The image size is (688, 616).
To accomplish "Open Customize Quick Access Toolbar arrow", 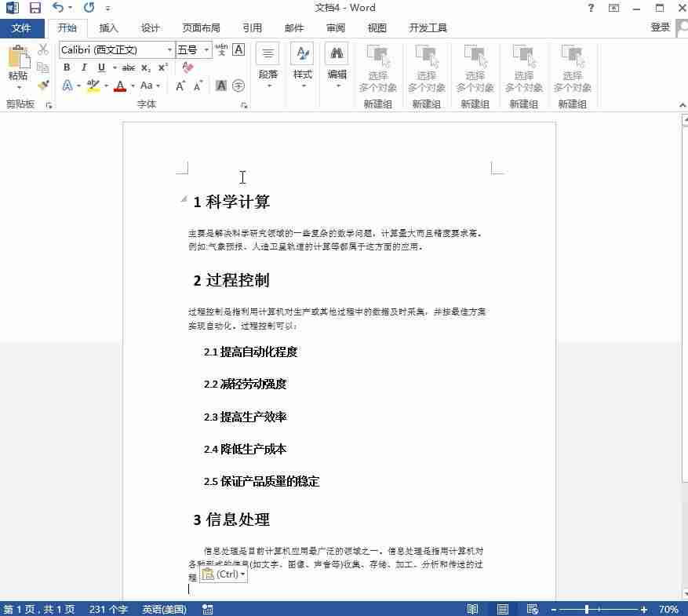I will 107,9.
